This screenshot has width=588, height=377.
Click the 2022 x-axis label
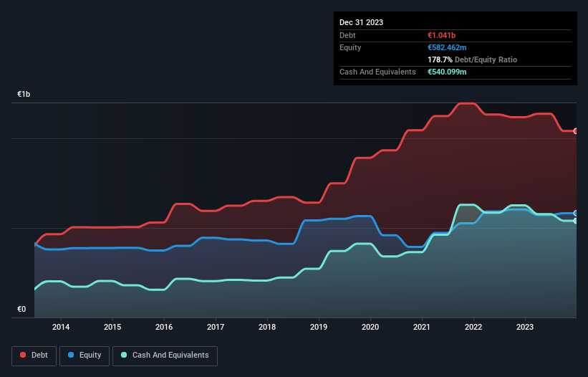pyautogui.click(x=473, y=327)
